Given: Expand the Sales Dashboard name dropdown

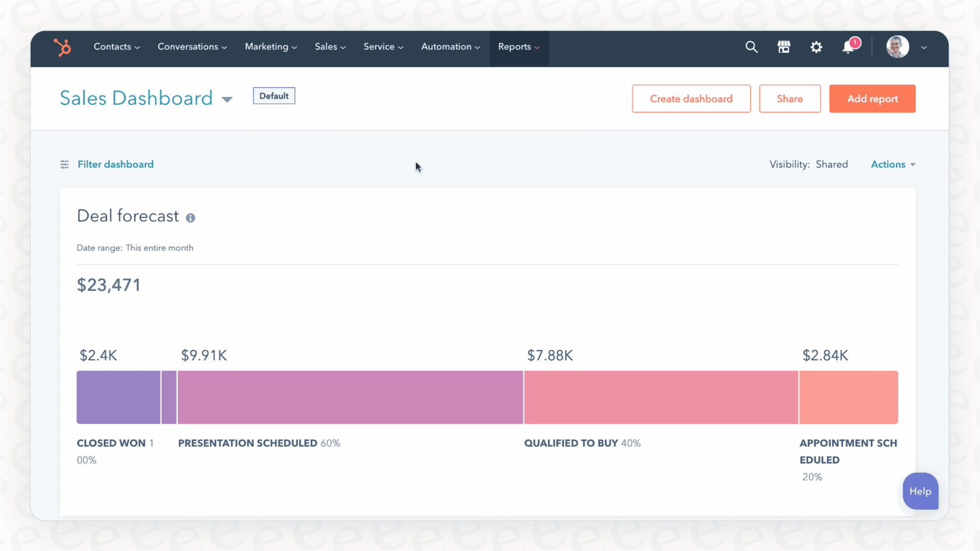Looking at the screenshot, I should (x=228, y=99).
